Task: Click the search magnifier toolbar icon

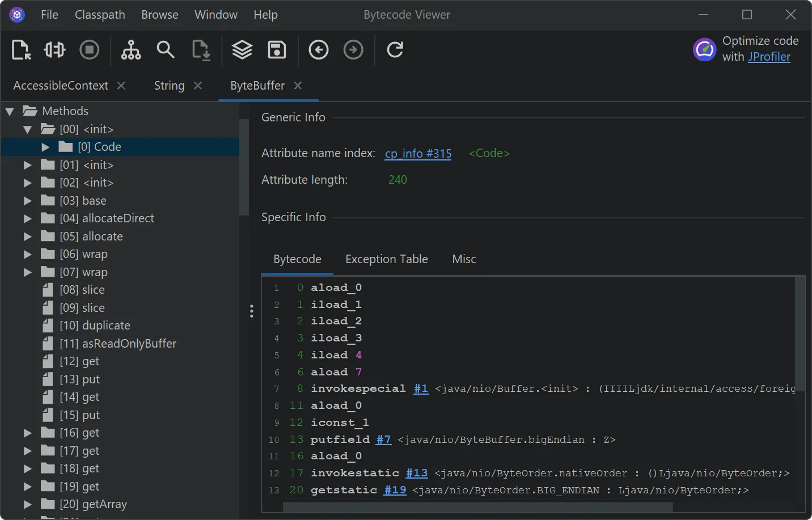Action: tap(166, 50)
